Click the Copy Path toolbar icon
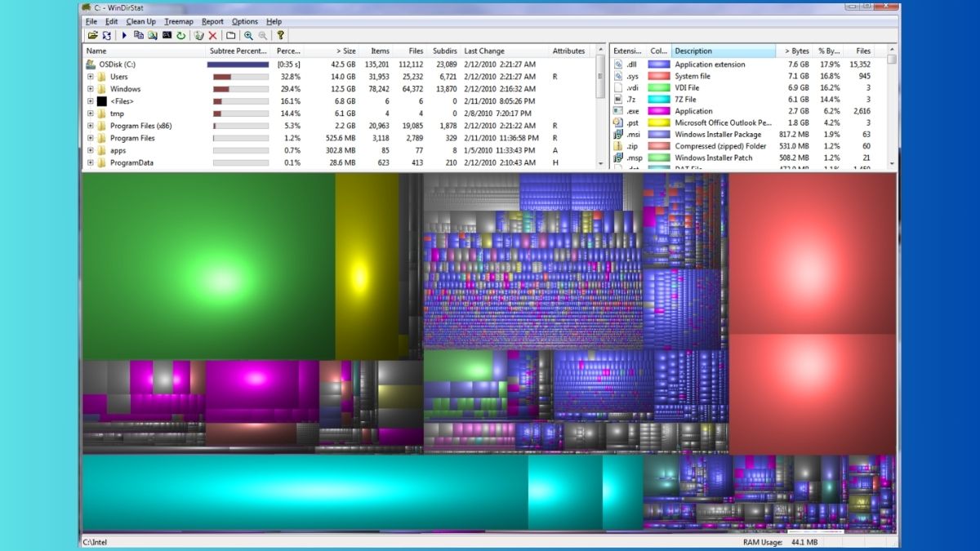 pos(138,36)
